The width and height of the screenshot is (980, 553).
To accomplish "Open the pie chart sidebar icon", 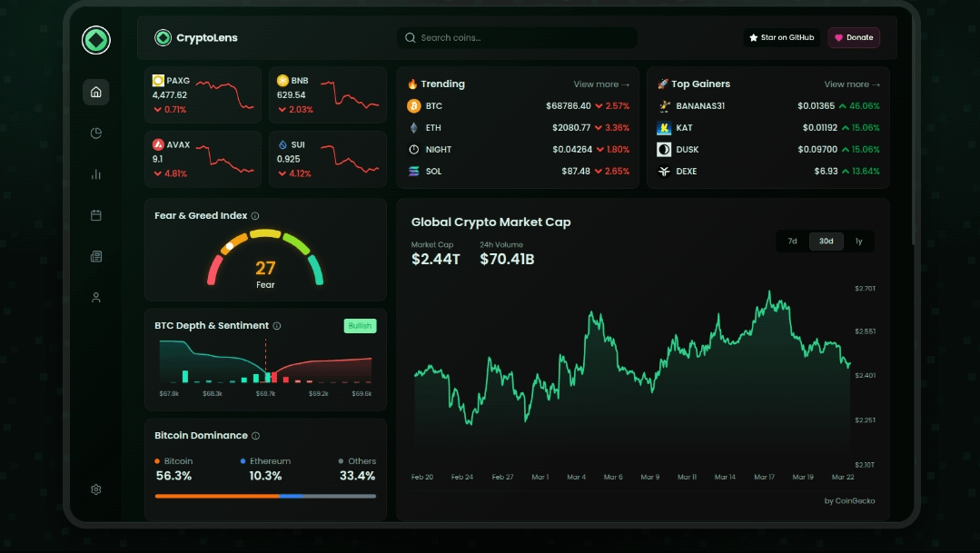I will point(96,133).
